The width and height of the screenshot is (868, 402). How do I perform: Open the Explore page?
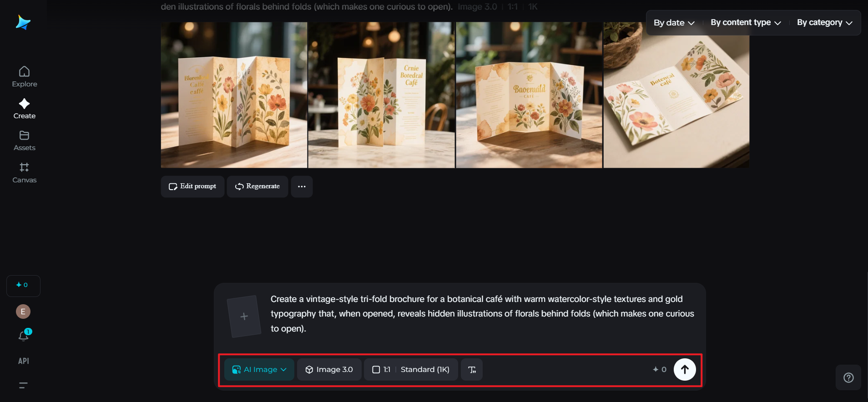25,76
